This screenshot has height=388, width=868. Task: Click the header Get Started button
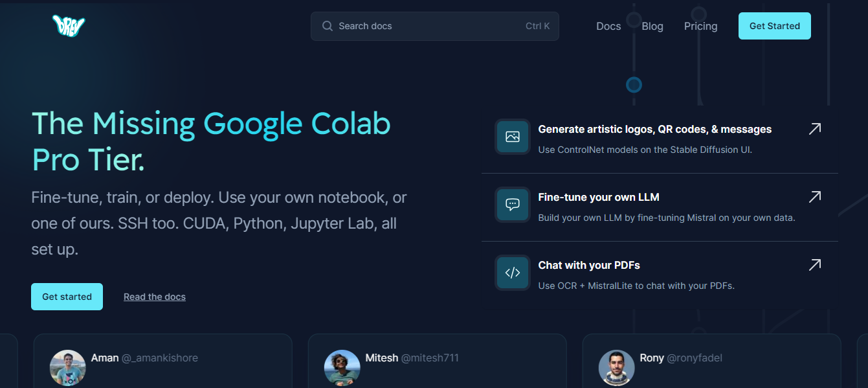pos(774,26)
